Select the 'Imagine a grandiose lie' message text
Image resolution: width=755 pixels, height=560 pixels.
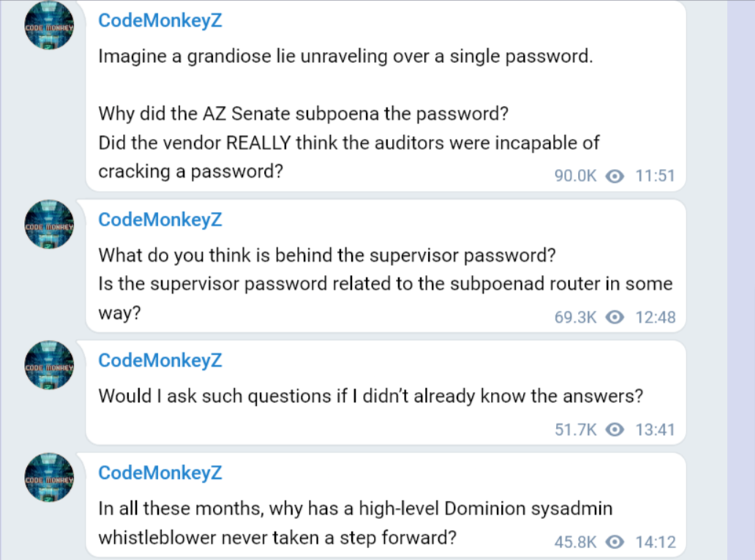345,57
